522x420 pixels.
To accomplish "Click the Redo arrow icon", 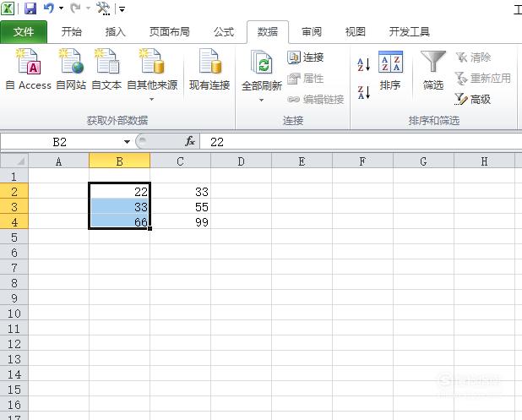I will [x=75, y=8].
